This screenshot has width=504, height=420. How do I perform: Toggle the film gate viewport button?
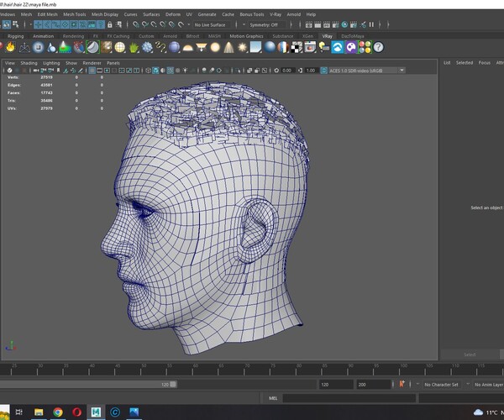coord(100,71)
